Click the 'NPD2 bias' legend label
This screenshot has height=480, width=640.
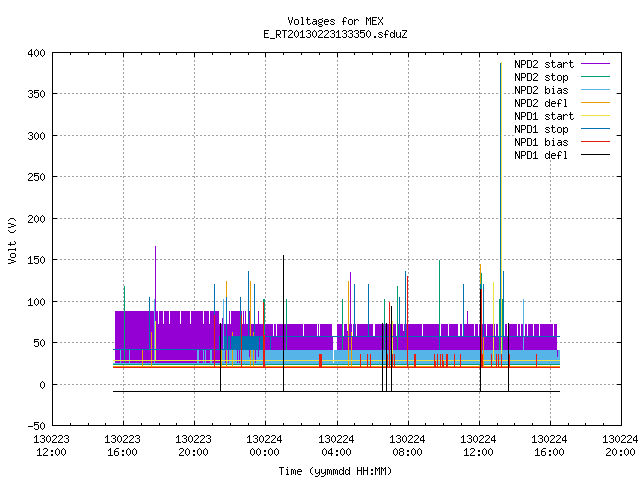541,90
